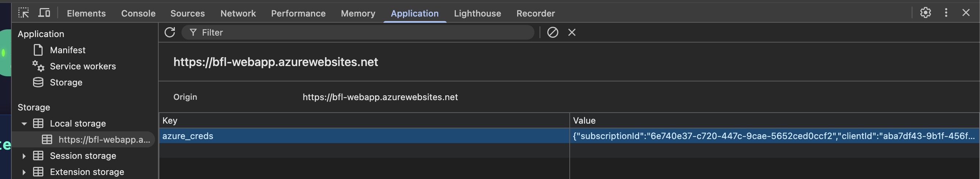
Task: Open Service workers section
Action: pos(83,66)
